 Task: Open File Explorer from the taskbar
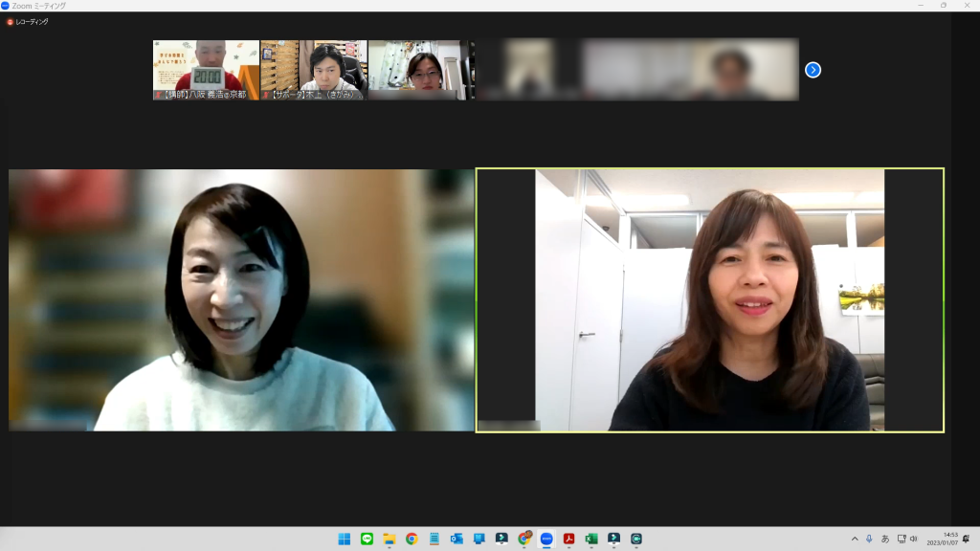[390, 539]
